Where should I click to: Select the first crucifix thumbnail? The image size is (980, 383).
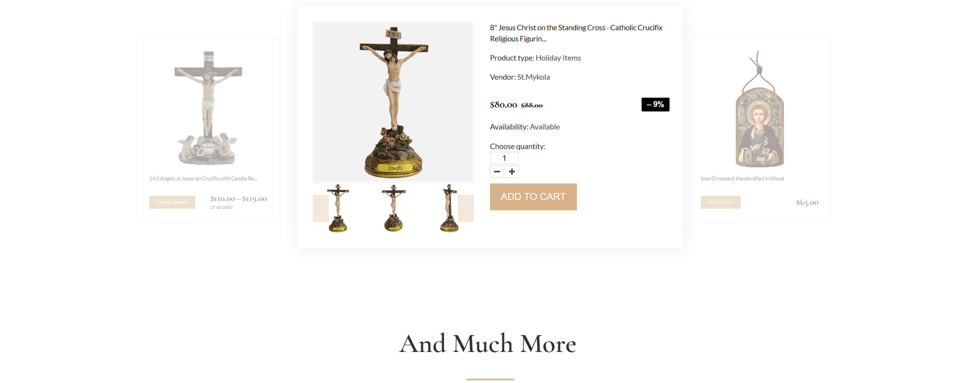pyautogui.click(x=338, y=208)
